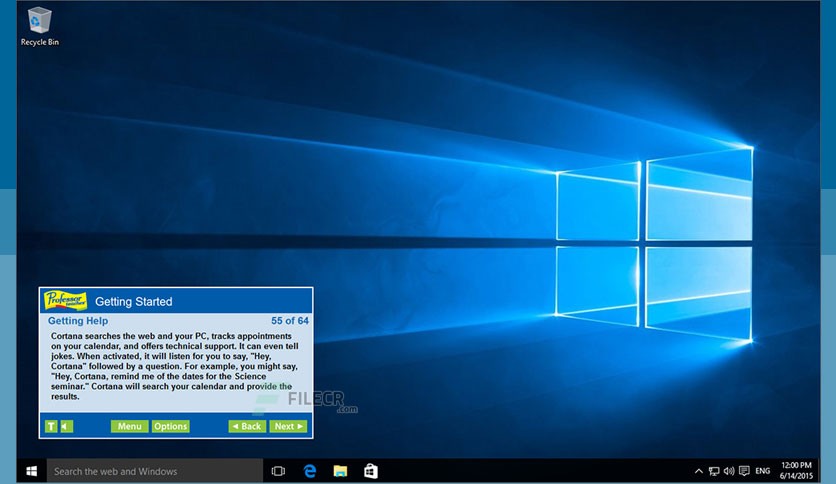
Task: Toggle the T text display button
Action: point(51,426)
